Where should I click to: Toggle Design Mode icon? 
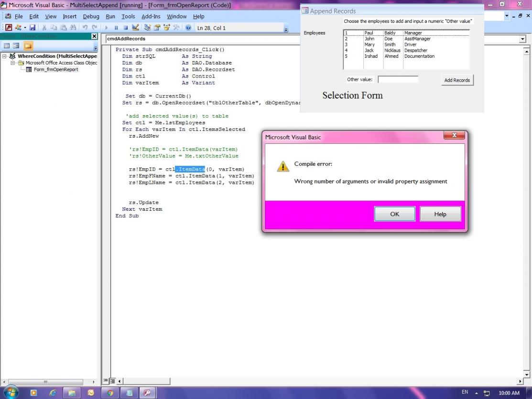pyautogui.click(x=135, y=28)
